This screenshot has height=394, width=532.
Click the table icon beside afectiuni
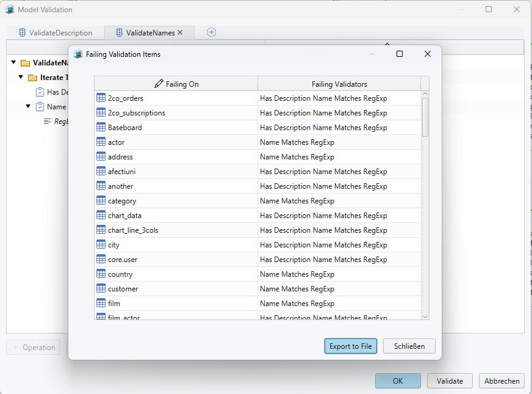(101, 171)
